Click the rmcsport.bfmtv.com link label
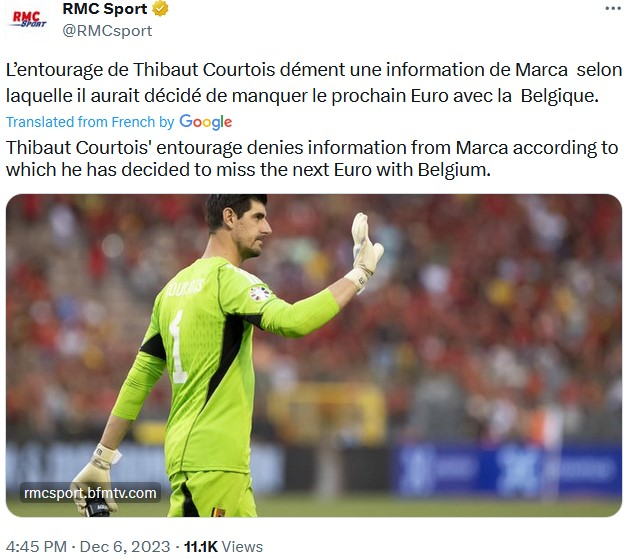Viewport: 636px width, 559px height. click(90, 492)
